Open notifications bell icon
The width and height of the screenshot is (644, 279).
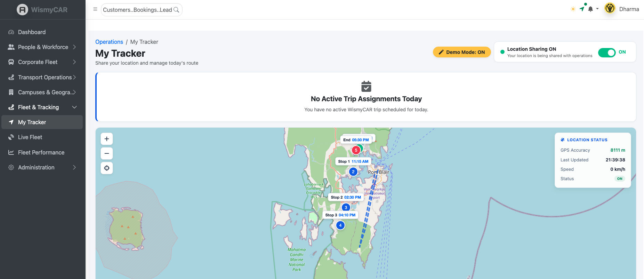pos(590,9)
